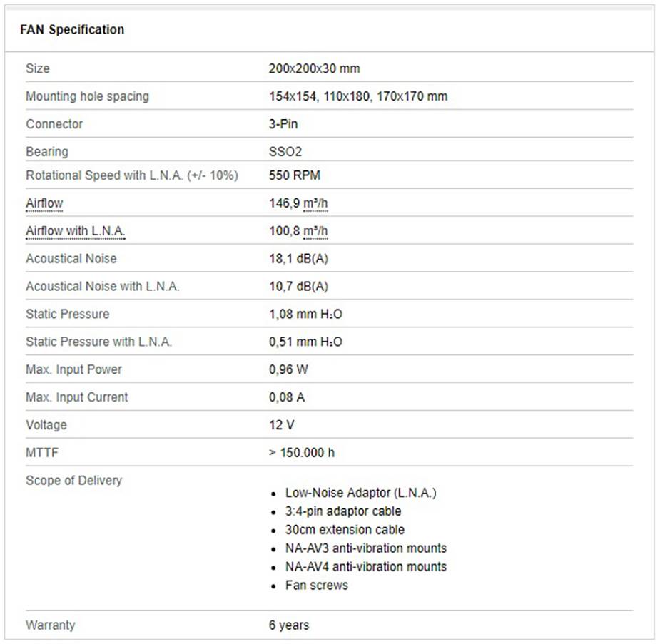Click the underlined Airflow label

pyautogui.click(x=44, y=203)
